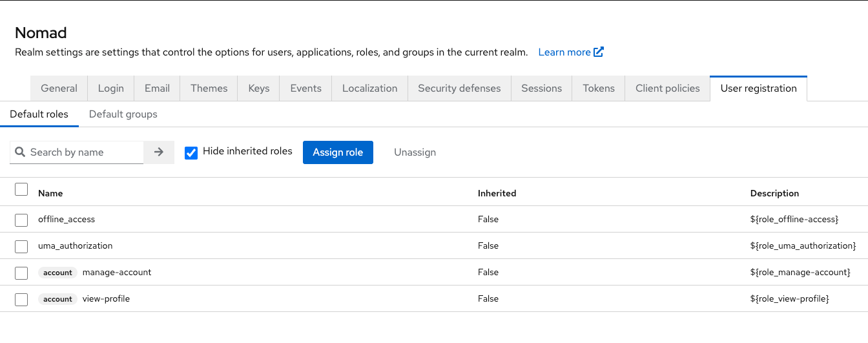Switch to the Default groups tab
Screen dimensions: 868x343
[x=123, y=114]
